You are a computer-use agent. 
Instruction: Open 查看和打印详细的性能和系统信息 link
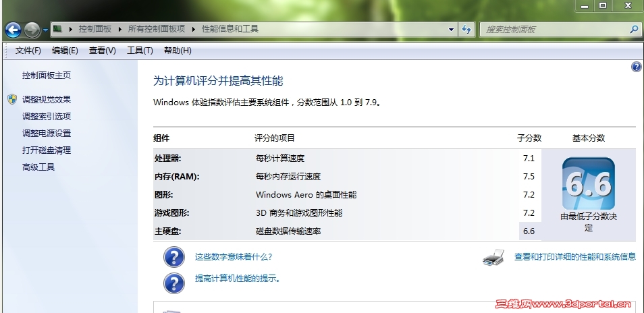pos(575,257)
